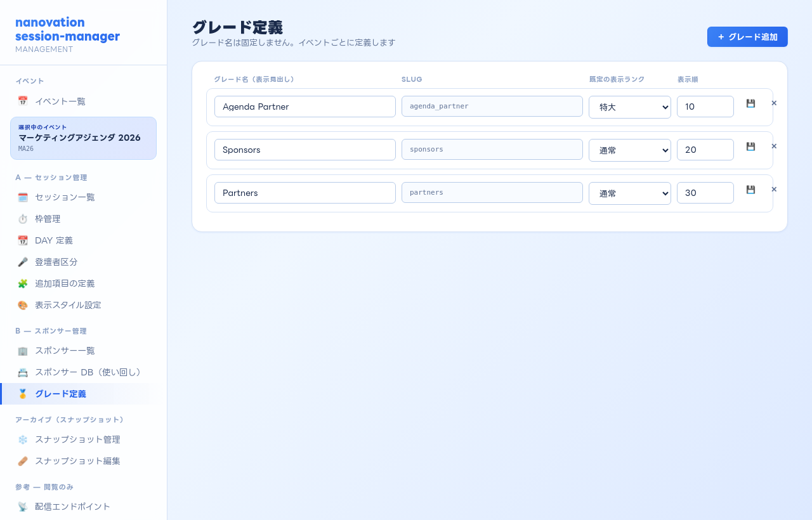Click the SLUG column header
Image resolution: width=812 pixels, height=520 pixels.
pyautogui.click(x=412, y=79)
